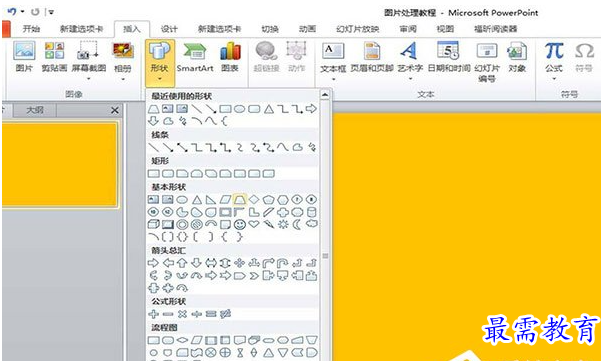Expand the 艺术字 dropdown arrow

[x=410, y=80]
